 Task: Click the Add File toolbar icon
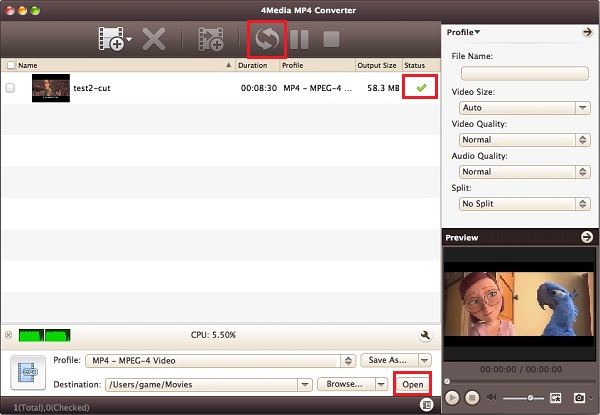pos(110,40)
